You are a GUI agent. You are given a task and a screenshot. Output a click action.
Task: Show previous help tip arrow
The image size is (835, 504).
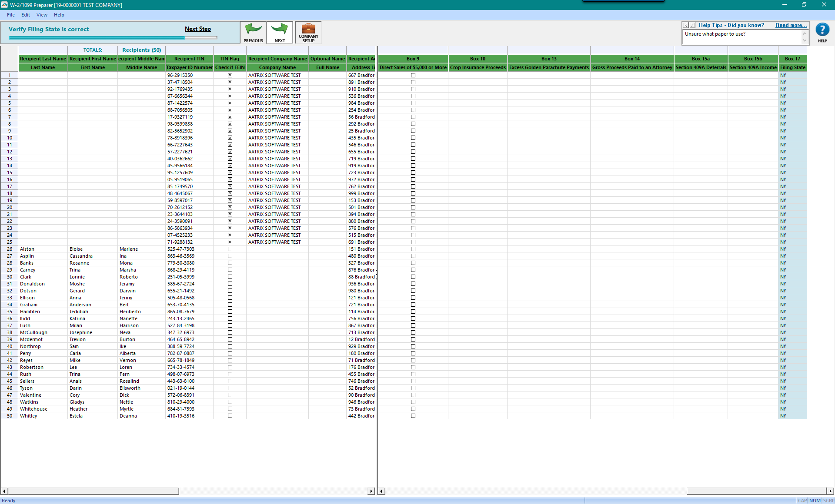point(686,25)
